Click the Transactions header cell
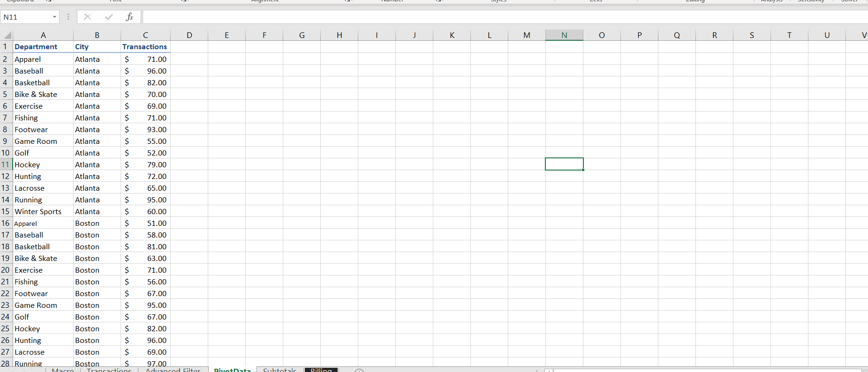Viewport: 868px width, 372px height. (x=145, y=47)
